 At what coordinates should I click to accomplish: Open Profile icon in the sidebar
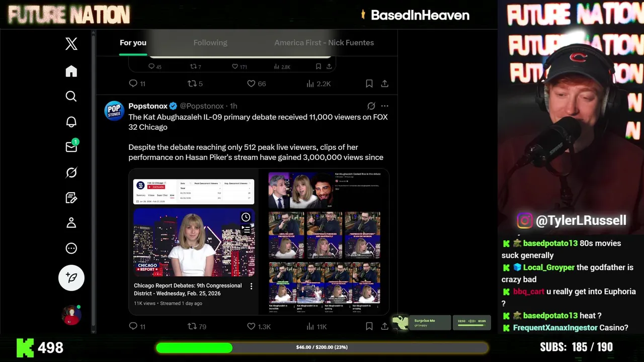71,223
